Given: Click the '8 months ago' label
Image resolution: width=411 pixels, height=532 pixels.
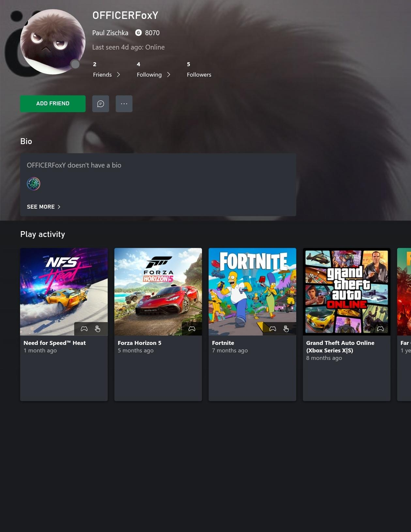Looking at the screenshot, I should tap(324, 358).
